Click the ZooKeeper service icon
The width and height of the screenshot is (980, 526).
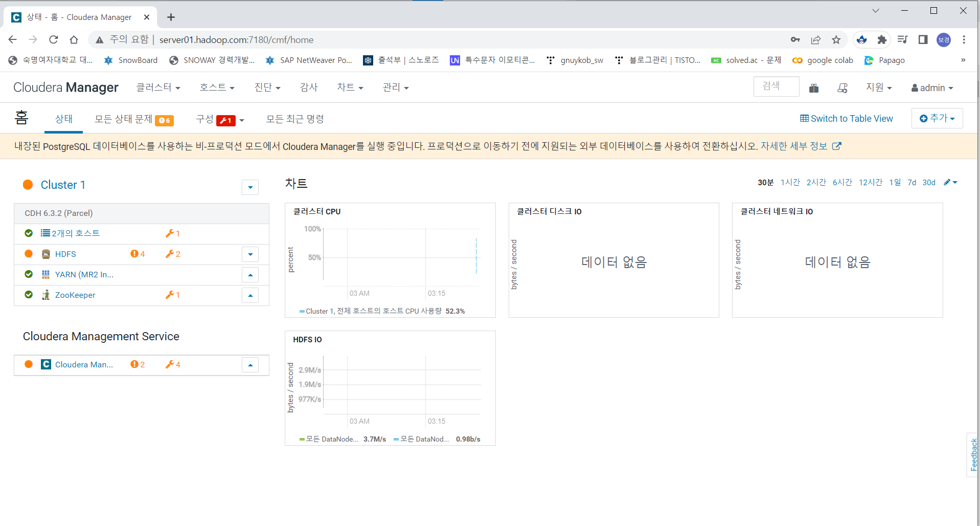pyautogui.click(x=46, y=295)
